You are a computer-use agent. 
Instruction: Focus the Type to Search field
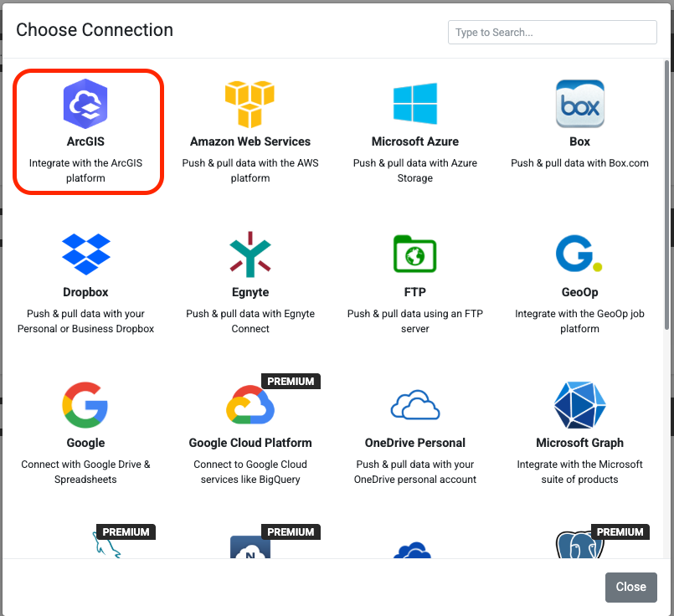tap(553, 32)
